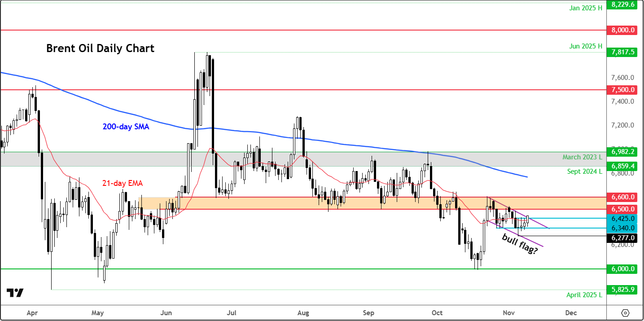Screen dimensions: 644x321
Task: Toggle the 21-day EMA line visibility
Action: coord(122,183)
